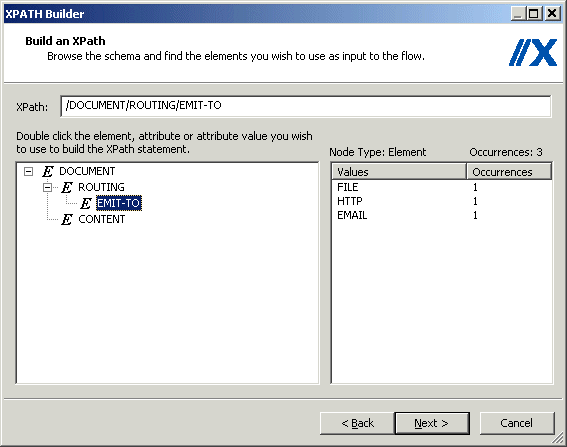Go to previous step with Back
This screenshot has height=447, width=567.
[357, 423]
